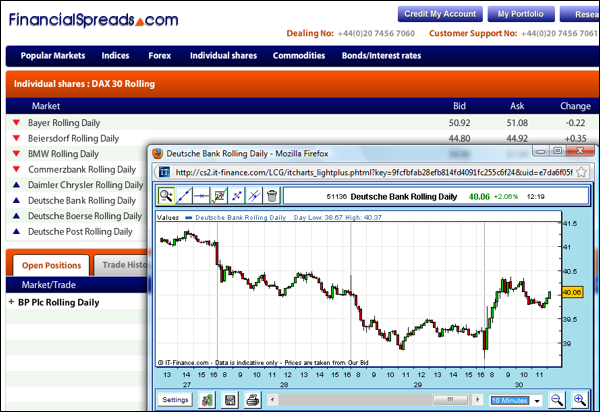600x412 pixels.
Task: Click the Deutsche Bank Rolling Daily chart legend label
Action: (241, 218)
